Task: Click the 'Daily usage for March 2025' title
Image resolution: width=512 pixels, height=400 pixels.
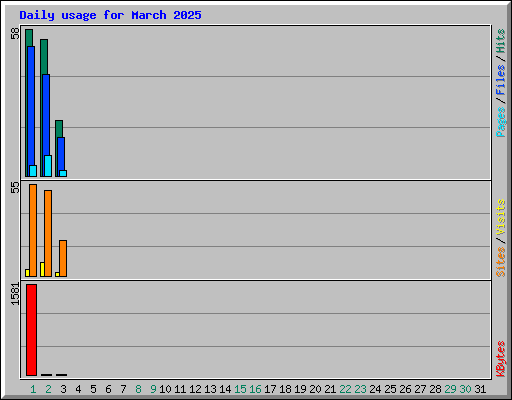Action: click(110, 15)
